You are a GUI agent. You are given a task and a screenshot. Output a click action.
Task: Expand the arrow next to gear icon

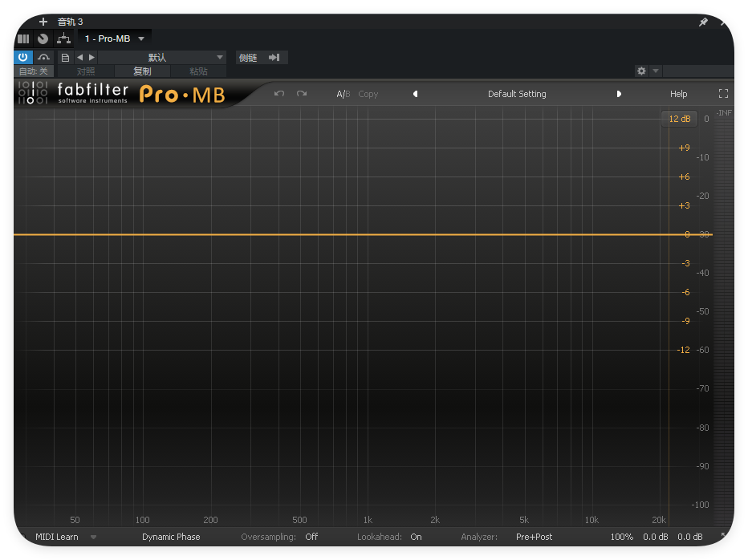(656, 71)
